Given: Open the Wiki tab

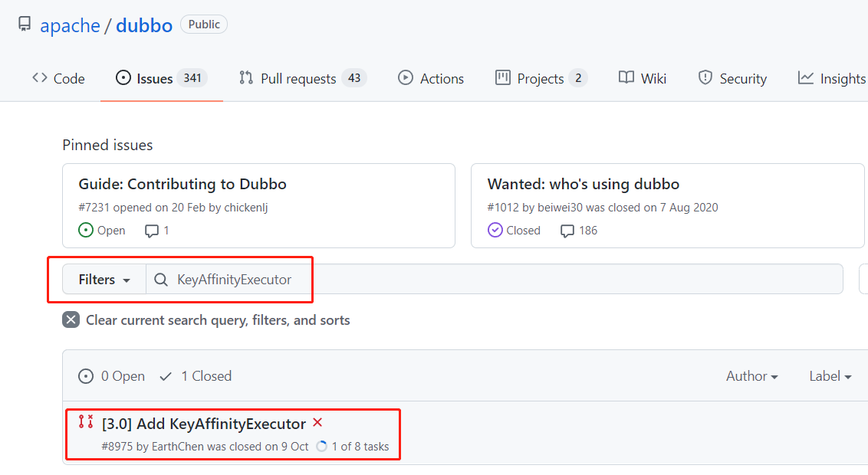Looking at the screenshot, I should [x=642, y=78].
